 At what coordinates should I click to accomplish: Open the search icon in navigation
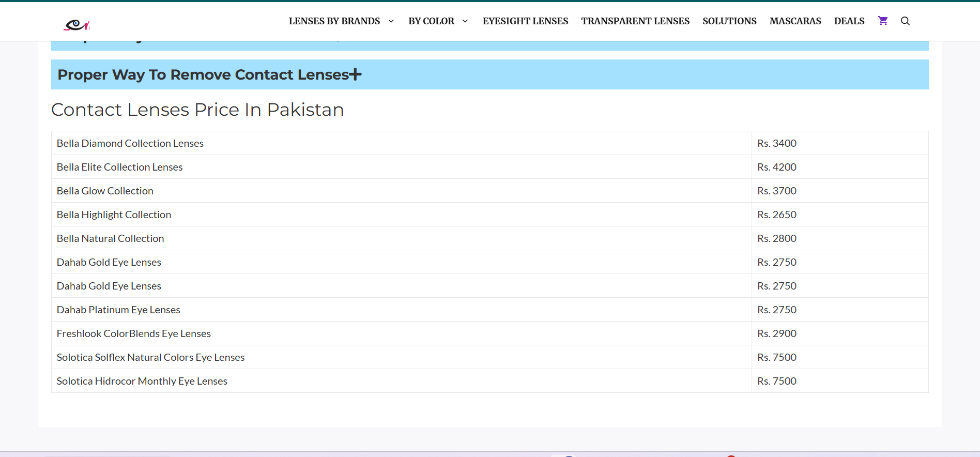[x=905, y=21]
